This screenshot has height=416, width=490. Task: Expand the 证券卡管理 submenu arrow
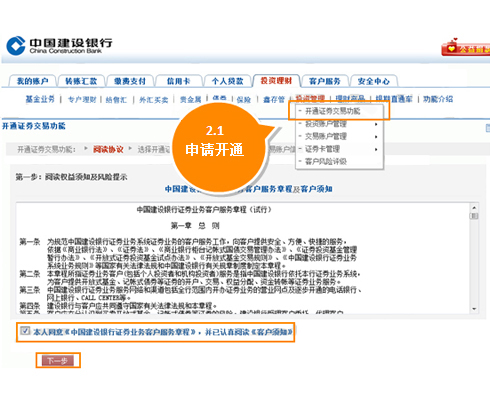[376, 149]
